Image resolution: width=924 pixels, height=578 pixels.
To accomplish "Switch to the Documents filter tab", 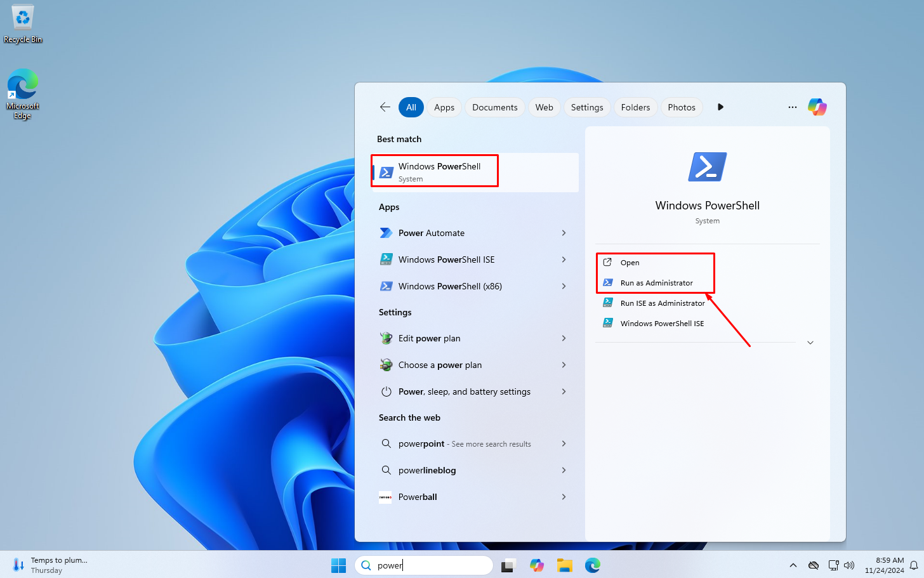I will point(494,107).
